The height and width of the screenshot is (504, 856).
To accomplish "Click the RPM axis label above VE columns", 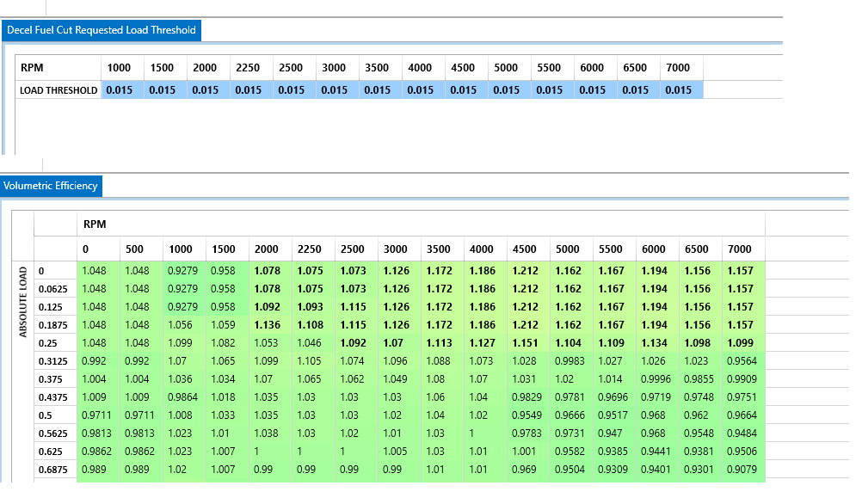I will (x=95, y=224).
